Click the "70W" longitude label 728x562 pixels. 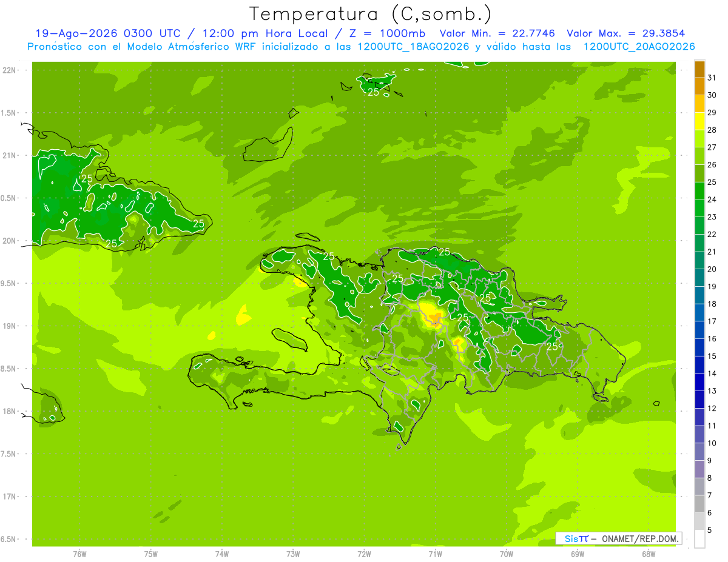coord(507,554)
